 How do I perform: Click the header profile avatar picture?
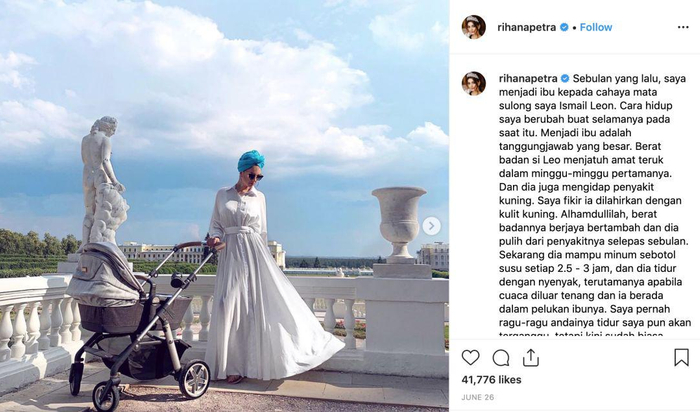pyautogui.click(x=474, y=27)
